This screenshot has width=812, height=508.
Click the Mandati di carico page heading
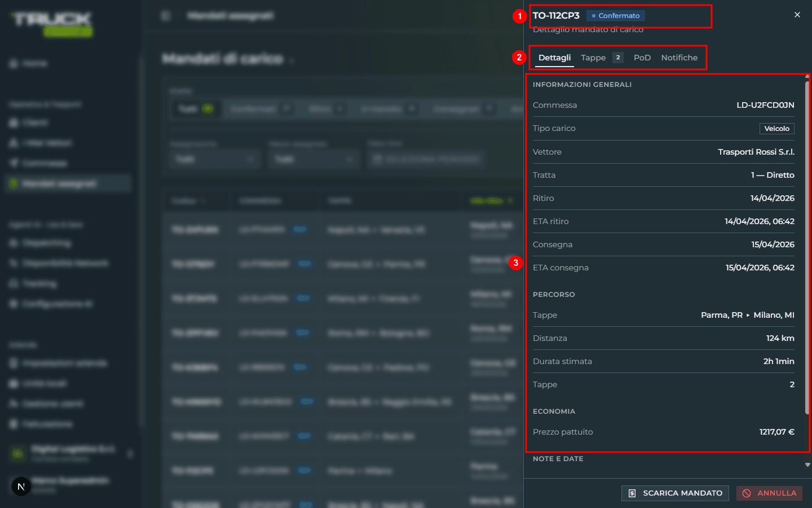click(x=222, y=59)
